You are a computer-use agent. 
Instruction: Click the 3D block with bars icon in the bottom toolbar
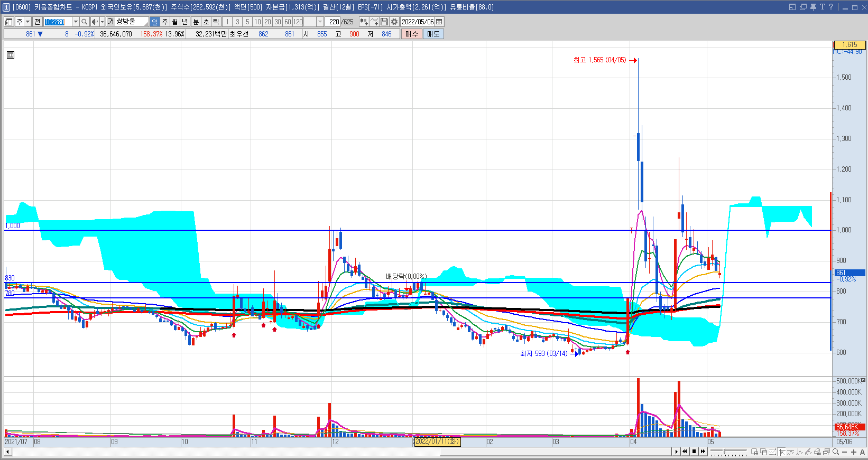(818, 452)
